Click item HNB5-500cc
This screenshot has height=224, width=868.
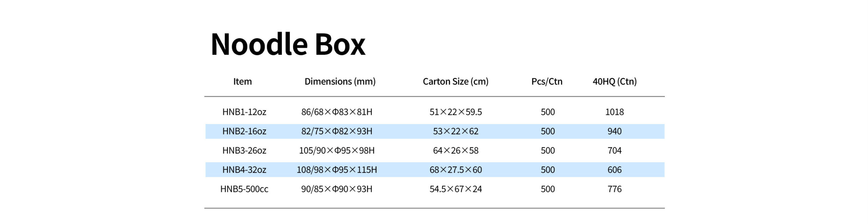244,189
